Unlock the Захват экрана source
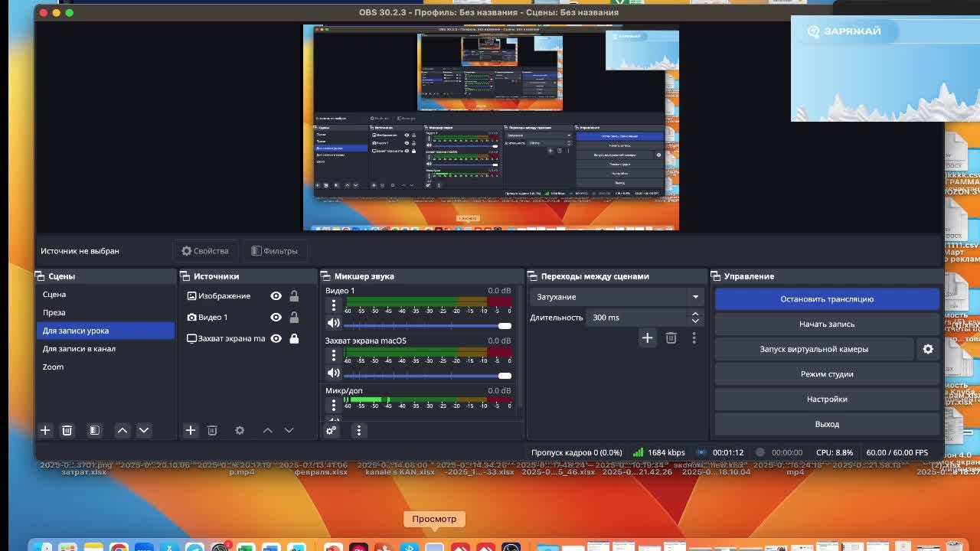 (294, 338)
